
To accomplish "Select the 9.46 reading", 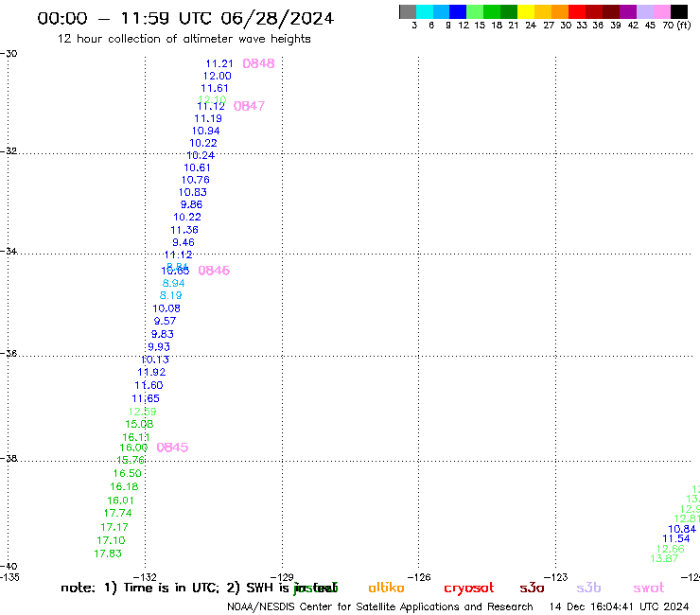I will pyautogui.click(x=183, y=242).
